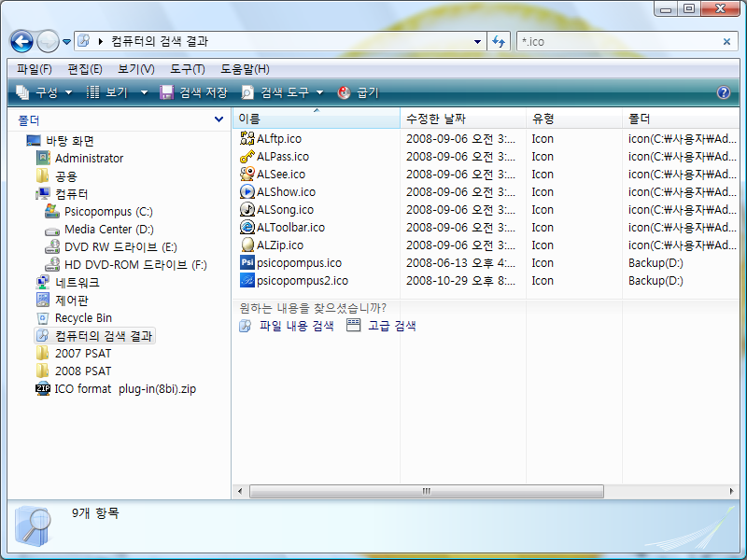Open the 파일(F) menu

[35, 69]
